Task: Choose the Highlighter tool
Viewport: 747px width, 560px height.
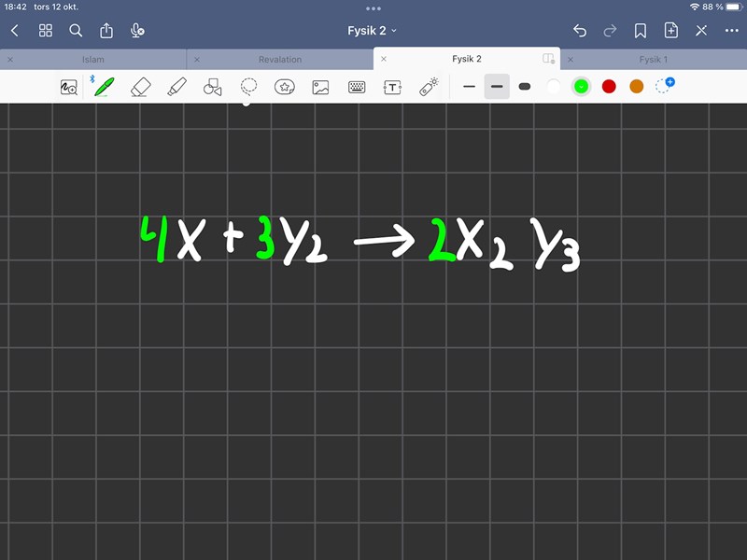Action: point(176,87)
